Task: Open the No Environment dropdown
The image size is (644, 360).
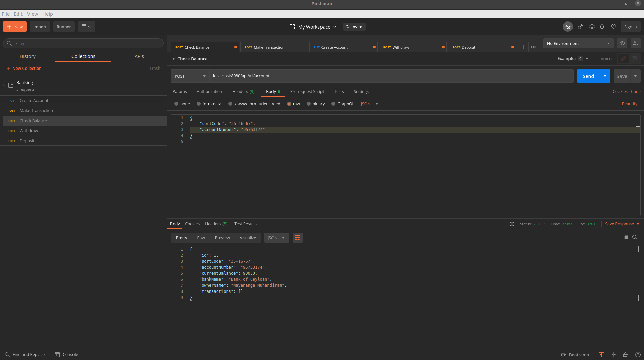Action: 578,43
